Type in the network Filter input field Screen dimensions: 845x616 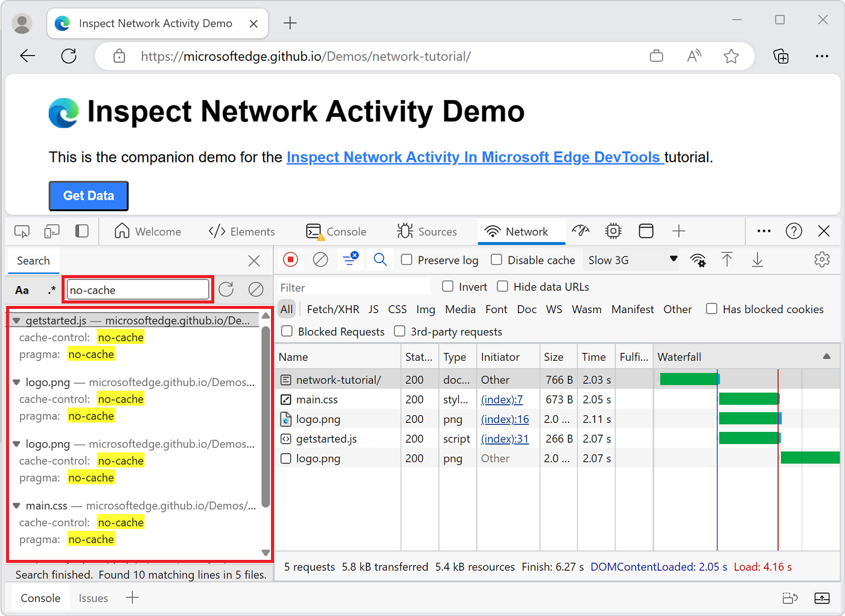(353, 287)
